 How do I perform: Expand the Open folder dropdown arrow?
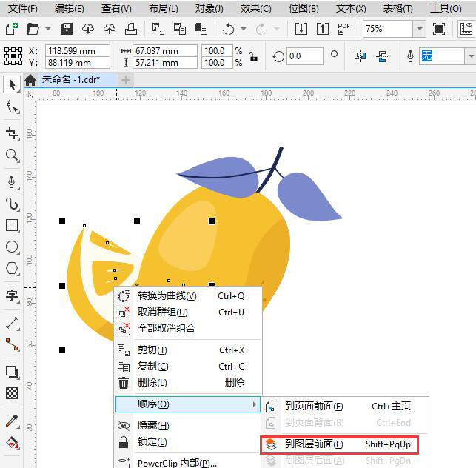click(x=48, y=29)
